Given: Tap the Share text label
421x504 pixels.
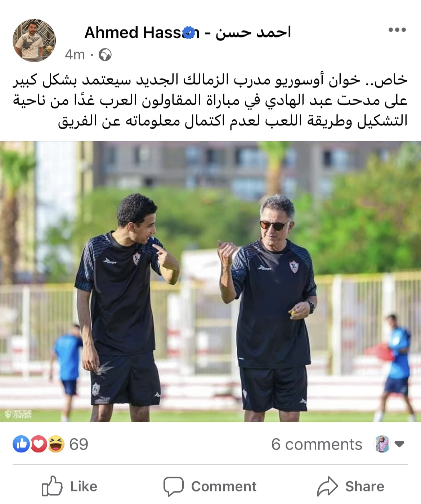Looking at the screenshot, I should pyautogui.click(x=364, y=486).
